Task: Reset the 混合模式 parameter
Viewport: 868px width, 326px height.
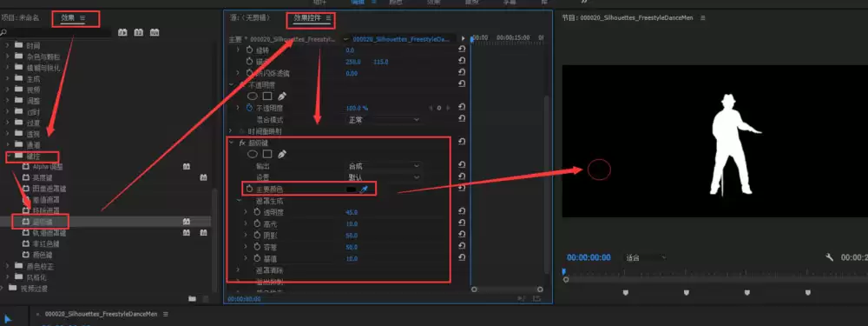Action: point(463,118)
